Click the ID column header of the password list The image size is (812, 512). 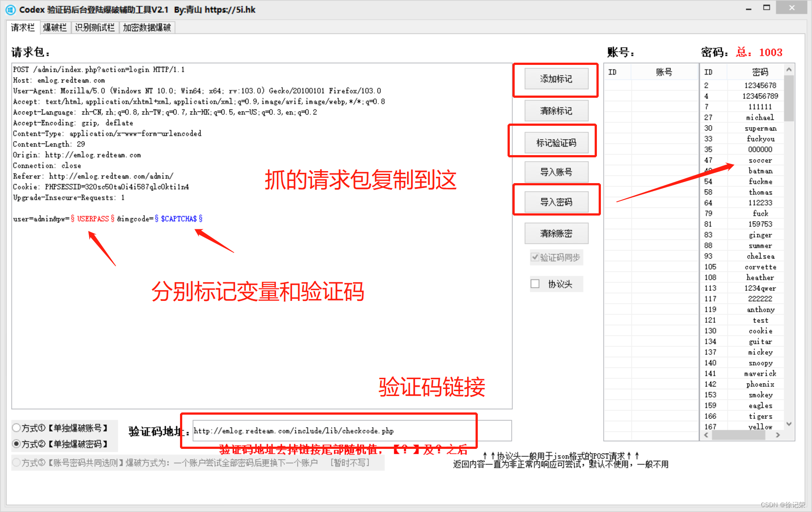[714, 72]
